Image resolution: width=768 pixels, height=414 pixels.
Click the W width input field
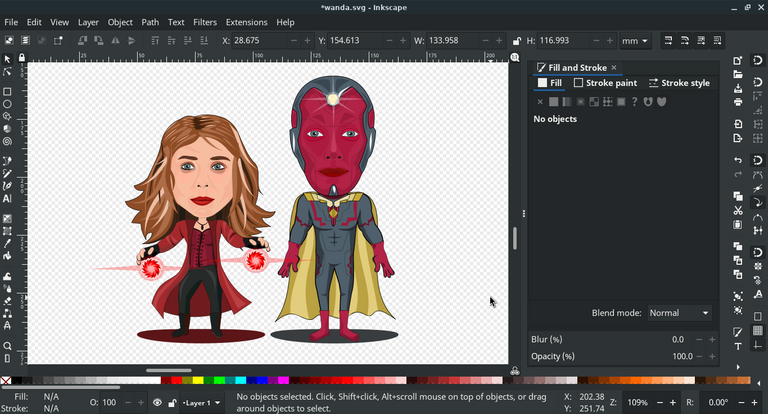click(453, 41)
